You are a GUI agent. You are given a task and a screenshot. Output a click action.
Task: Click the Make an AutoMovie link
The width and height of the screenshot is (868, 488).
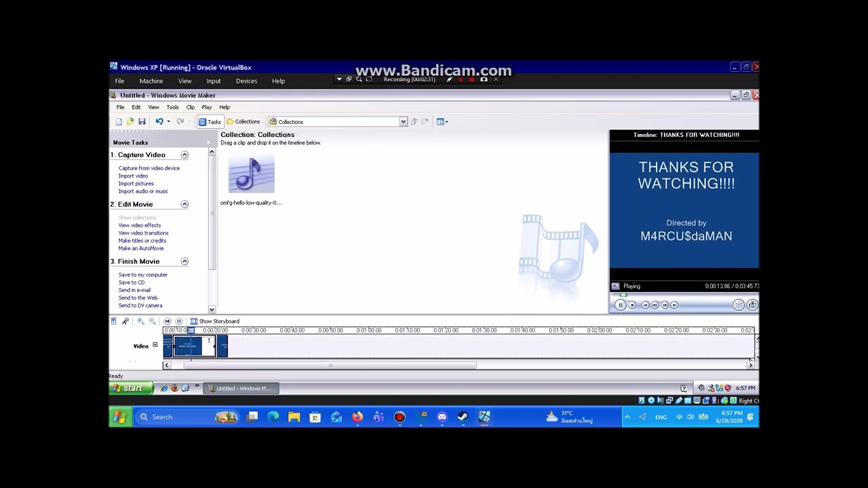[141, 248]
